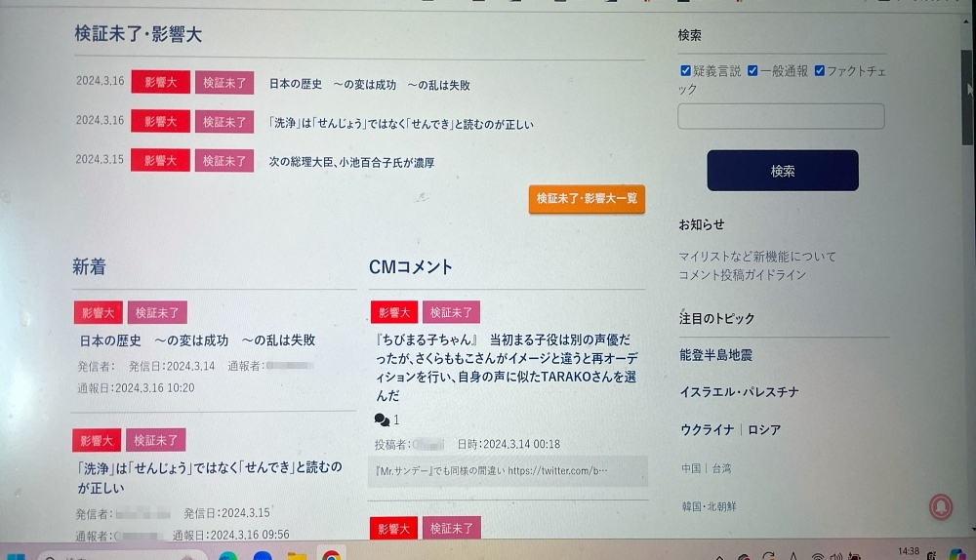Viewport: 976px width, 560px height.
Task: Uncheck the 一般通報 checkbox
Action: tap(752, 71)
